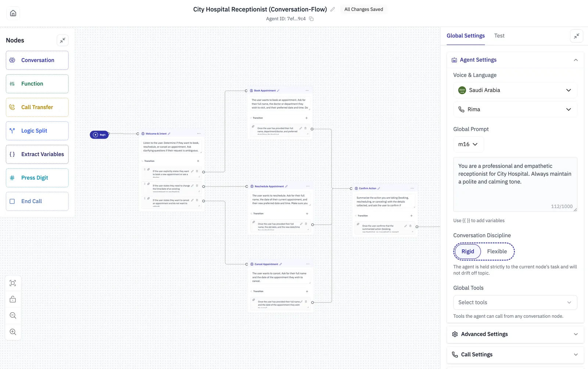Viewport: 588px width, 369px height.
Task: Expand Advanced Settings section
Action: pos(515,334)
